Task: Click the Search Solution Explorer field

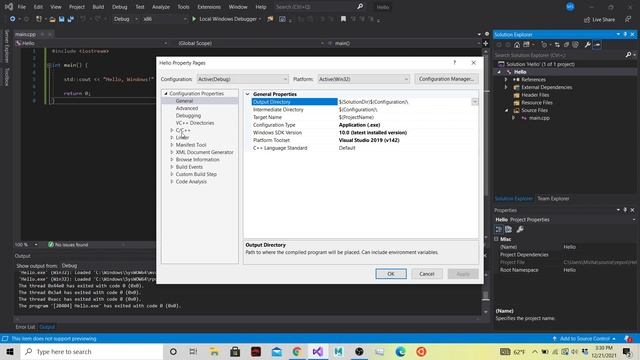Action: point(559,55)
